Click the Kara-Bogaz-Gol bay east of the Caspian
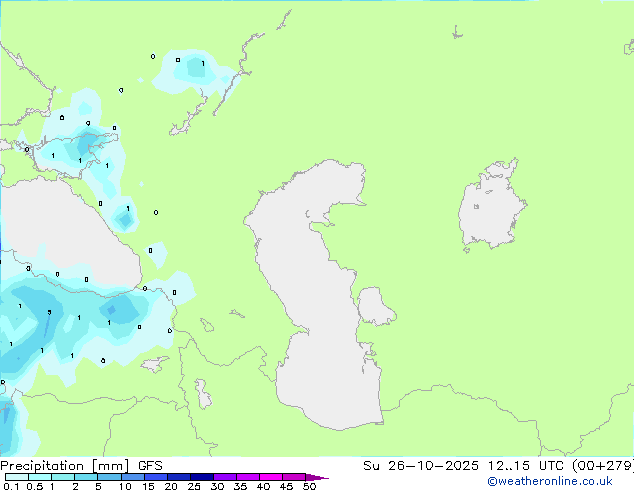Screen dimensions: 634x490 click(x=375, y=306)
